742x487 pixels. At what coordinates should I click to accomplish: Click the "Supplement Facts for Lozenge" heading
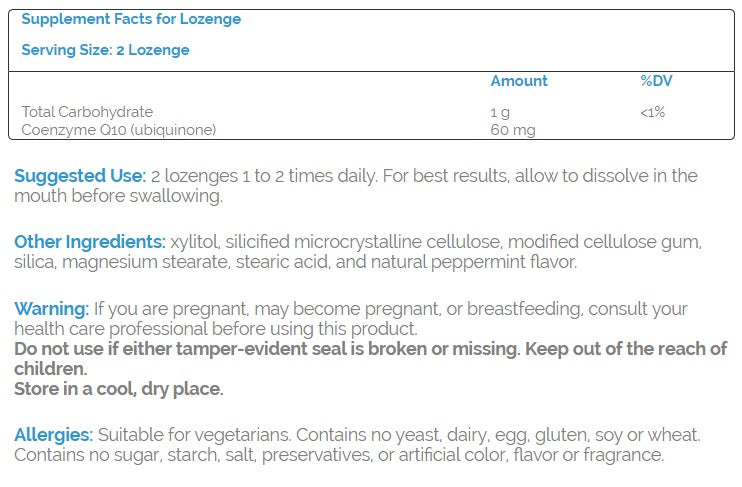pos(131,19)
